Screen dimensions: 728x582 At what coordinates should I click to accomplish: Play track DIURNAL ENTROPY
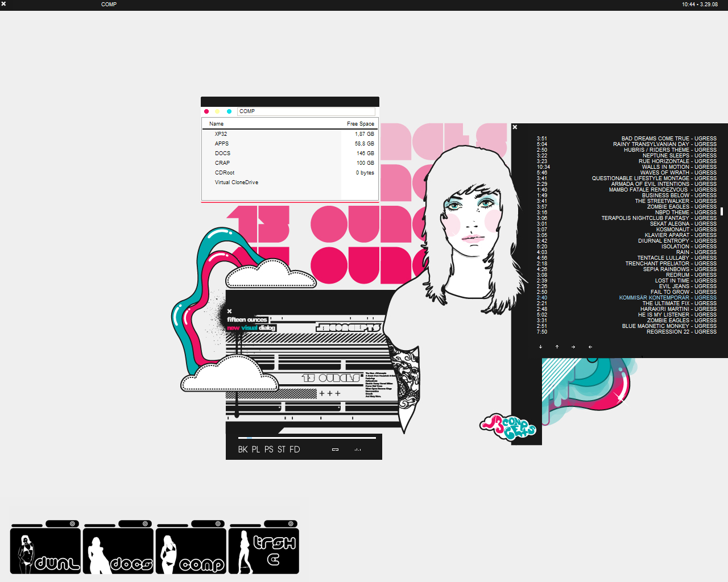click(677, 241)
